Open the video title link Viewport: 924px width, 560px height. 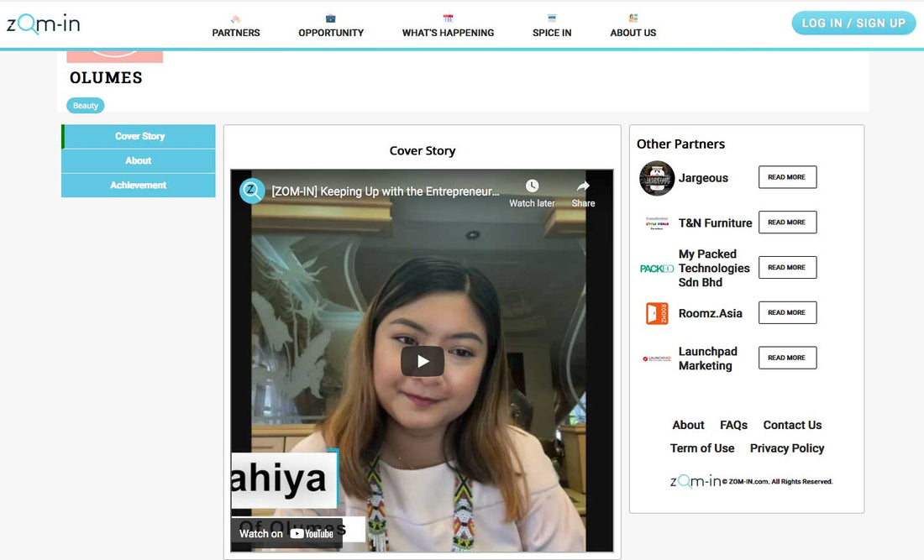(386, 191)
